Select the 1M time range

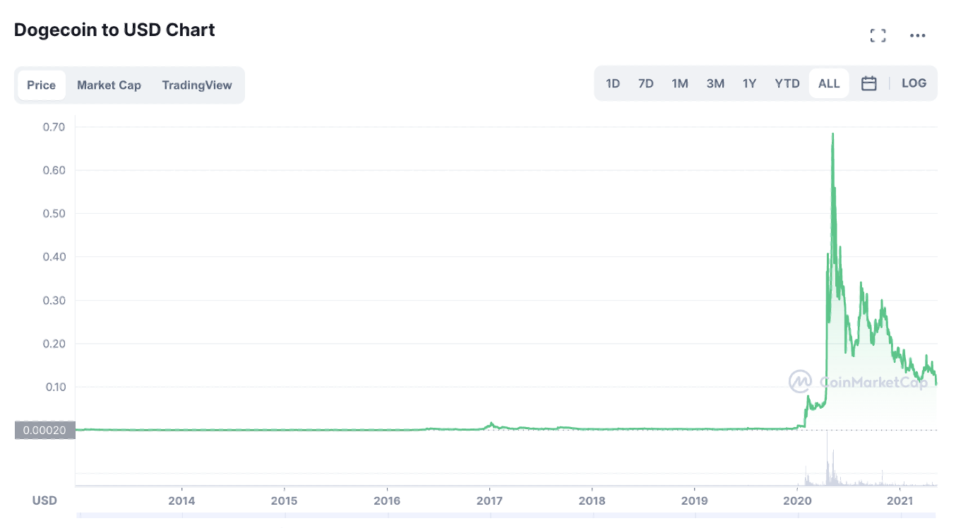tap(680, 83)
